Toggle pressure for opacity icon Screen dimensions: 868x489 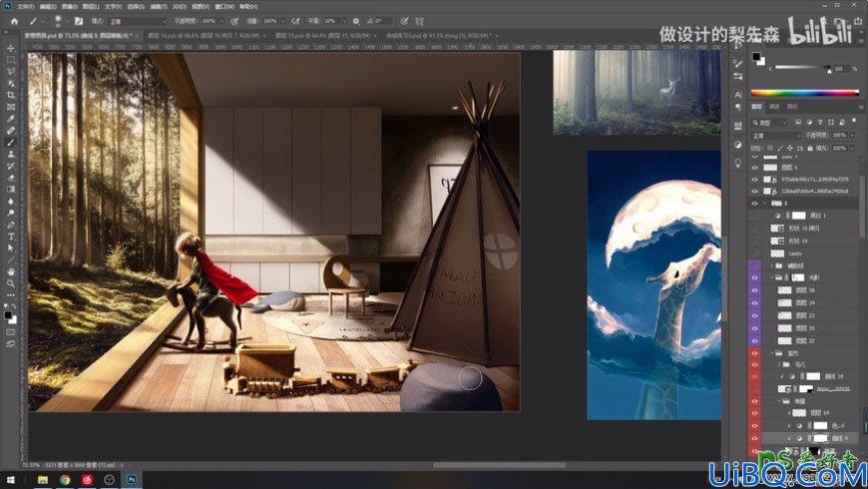point(234,21)
